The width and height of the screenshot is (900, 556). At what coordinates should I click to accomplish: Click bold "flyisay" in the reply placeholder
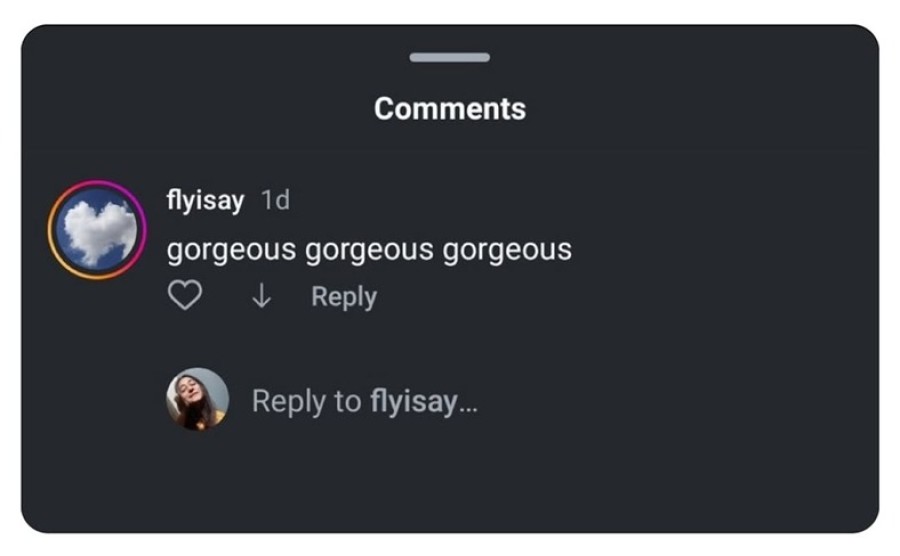[414, 401]
